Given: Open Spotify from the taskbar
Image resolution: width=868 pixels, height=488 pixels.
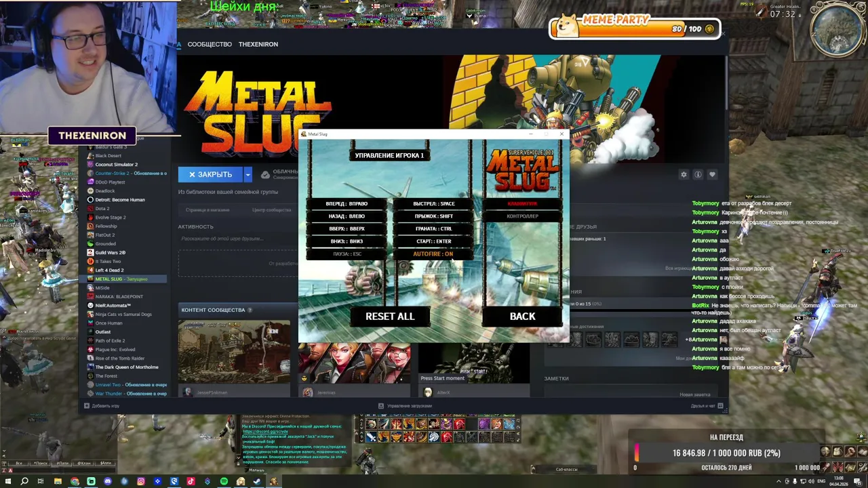Looking at the screenshot, I should pyautogui.click(x=224, y=481).
